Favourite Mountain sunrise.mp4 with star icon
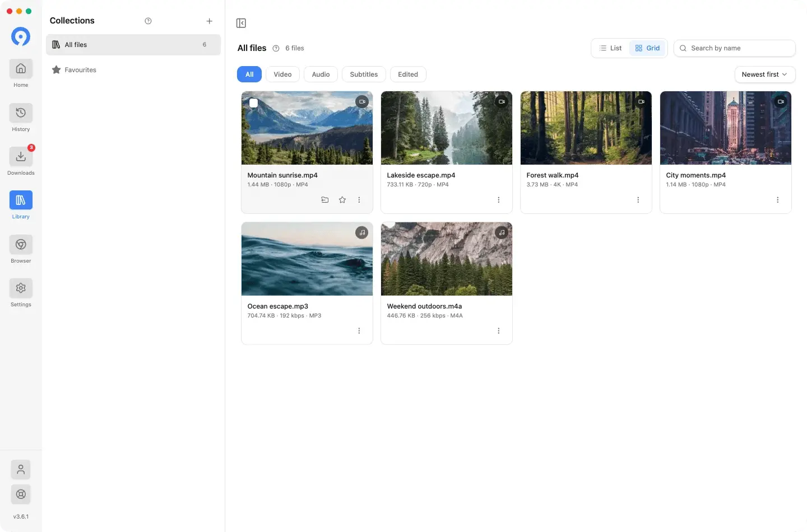Viewport: 807px width, 532px height. [342, 200]
